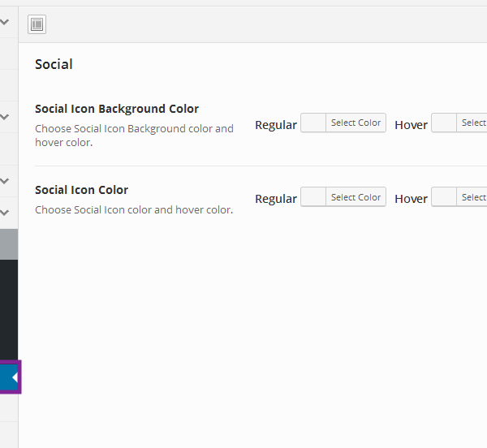
Task: Expand the third sidebar chevron from the top
Action: [5, 180]
